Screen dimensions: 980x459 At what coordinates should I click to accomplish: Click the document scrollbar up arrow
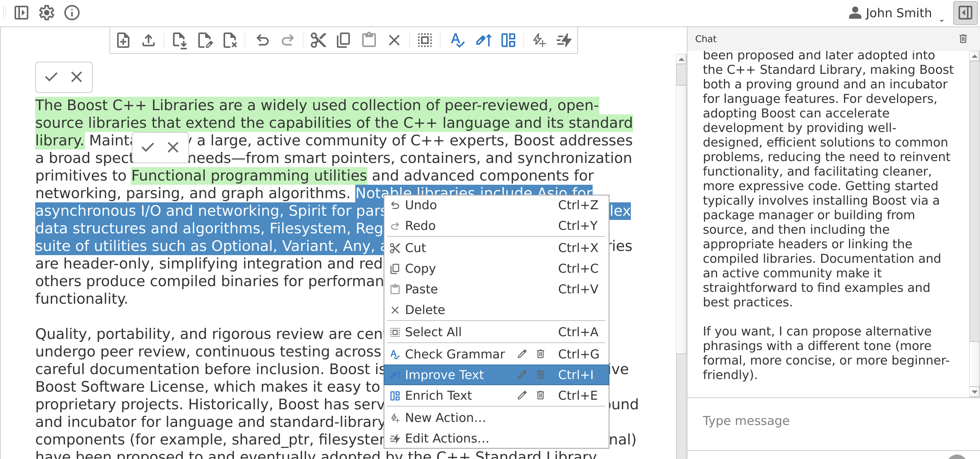(x=681, y=59)
